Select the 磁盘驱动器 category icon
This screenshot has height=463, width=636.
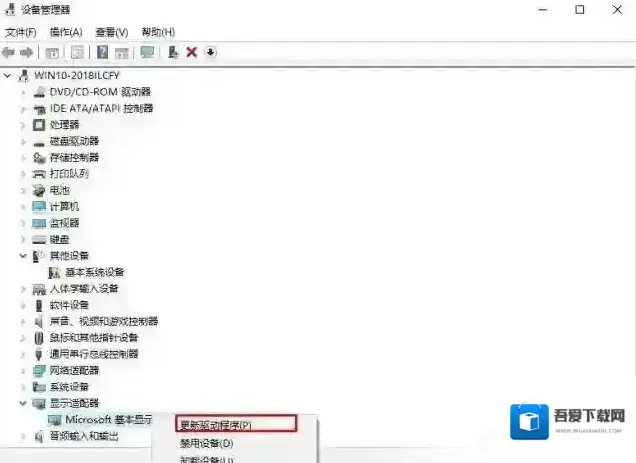click(39, 142)
